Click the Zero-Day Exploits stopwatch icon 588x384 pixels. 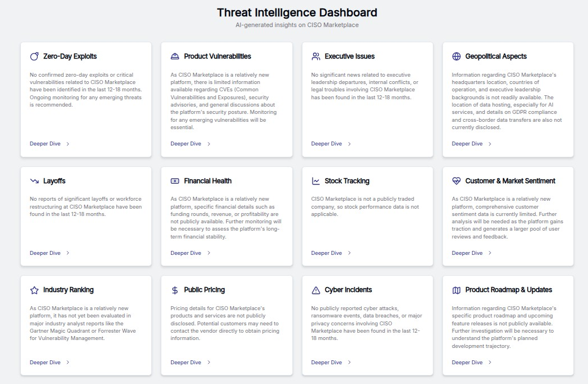coord(34,56)
